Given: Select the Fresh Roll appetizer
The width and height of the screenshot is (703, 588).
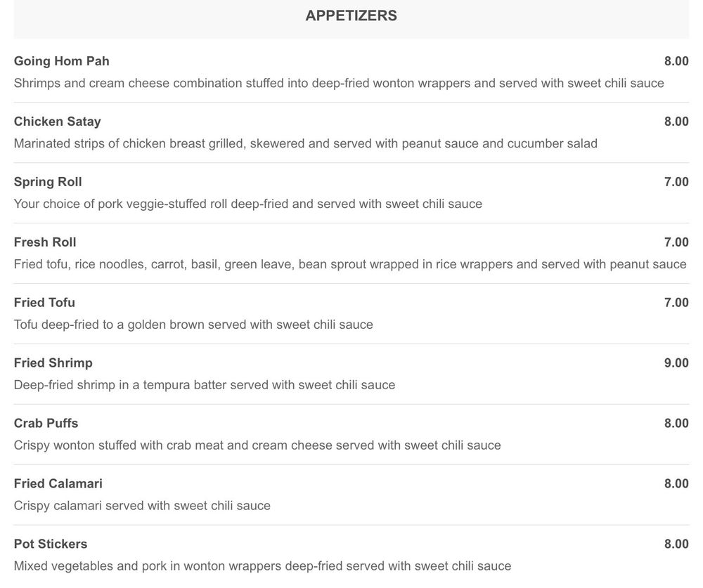Looking at the screenshot, I should 45,242.
